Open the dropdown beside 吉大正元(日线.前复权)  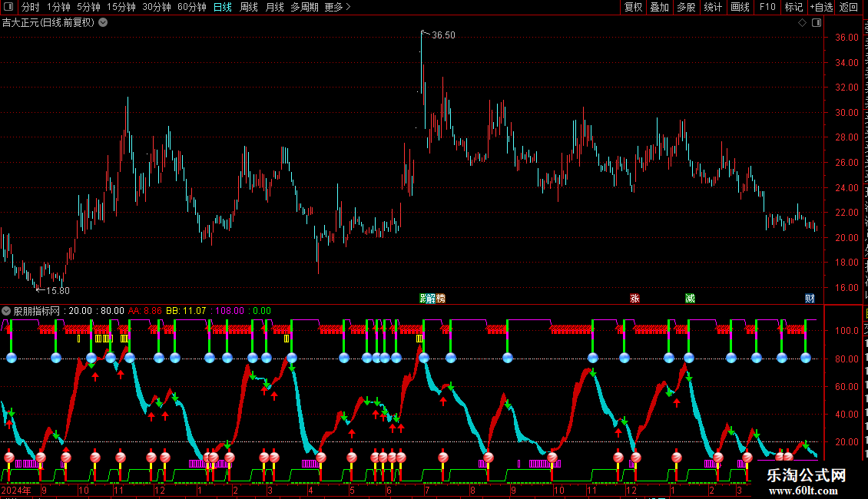(x=103, y=23)
